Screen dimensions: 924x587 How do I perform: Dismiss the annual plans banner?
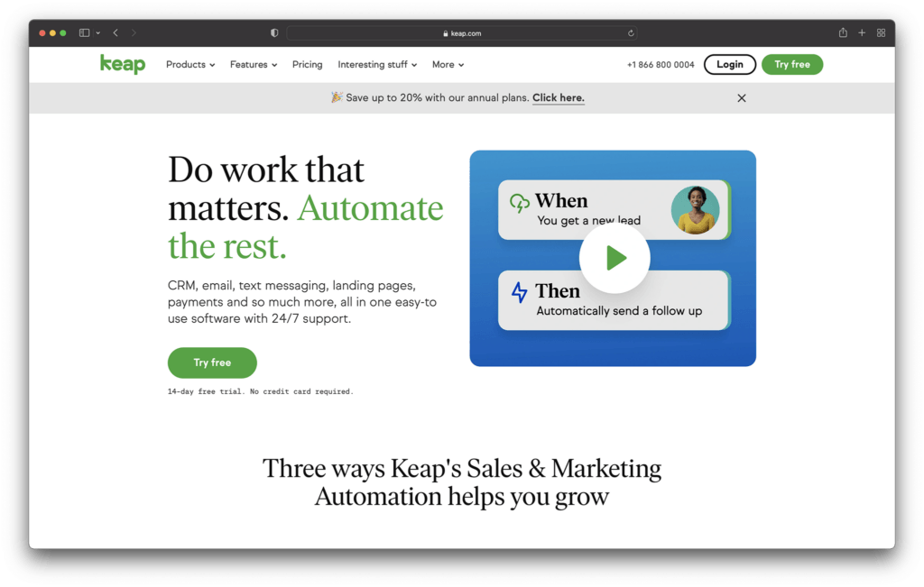point(742,97)
